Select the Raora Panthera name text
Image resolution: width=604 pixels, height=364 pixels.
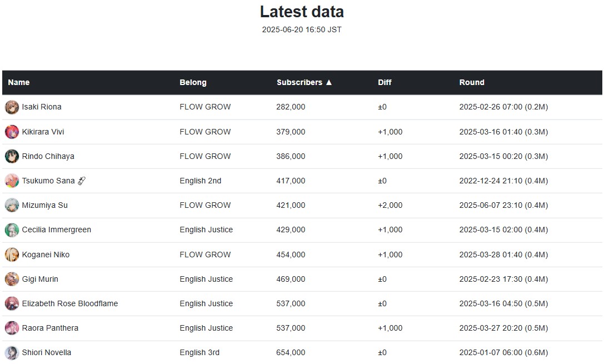point(50,328)
